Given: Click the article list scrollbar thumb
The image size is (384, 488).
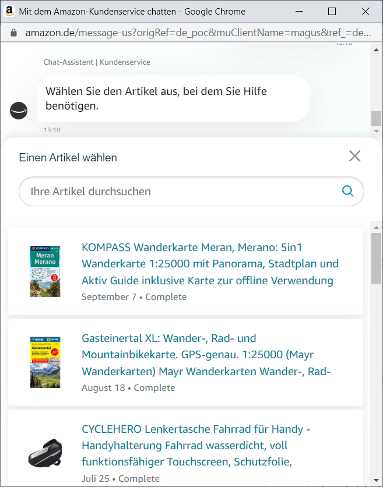Looking at the screenshot, I should [x=376, y=258].
